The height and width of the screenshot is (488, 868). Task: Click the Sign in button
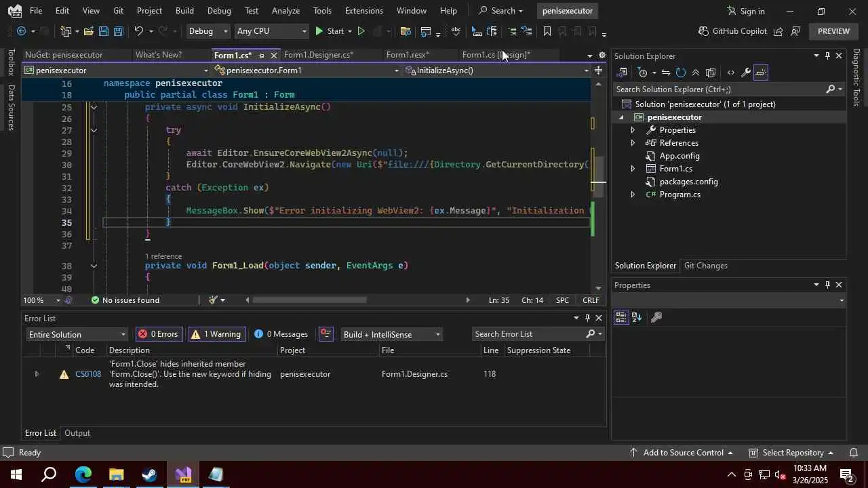pyautogui.click(x=746, y=11)
